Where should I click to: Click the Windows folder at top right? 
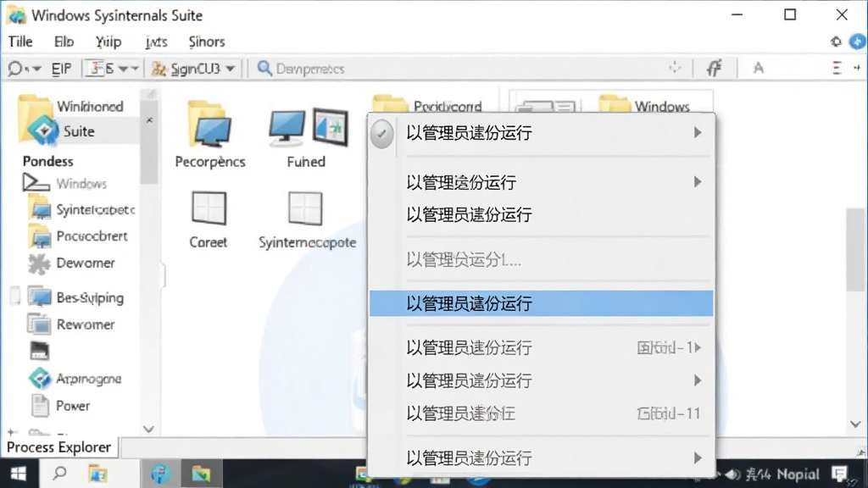[x=645, y=104]
